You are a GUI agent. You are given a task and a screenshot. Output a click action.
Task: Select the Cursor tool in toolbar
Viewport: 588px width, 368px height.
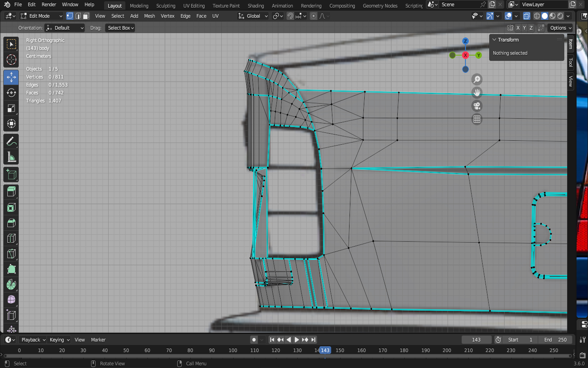[x=11, y=60]
